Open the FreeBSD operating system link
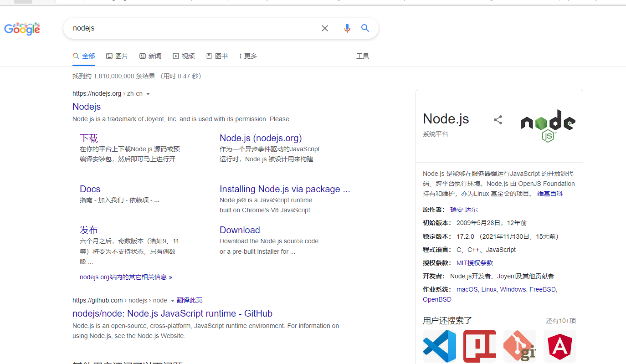The image size is (626, 364). (x=543, y=289)
